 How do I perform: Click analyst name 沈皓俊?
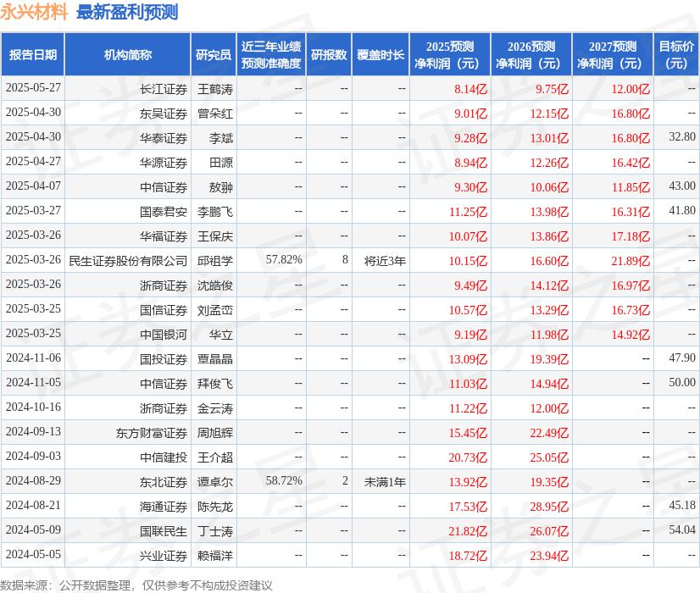click(215, 285)
